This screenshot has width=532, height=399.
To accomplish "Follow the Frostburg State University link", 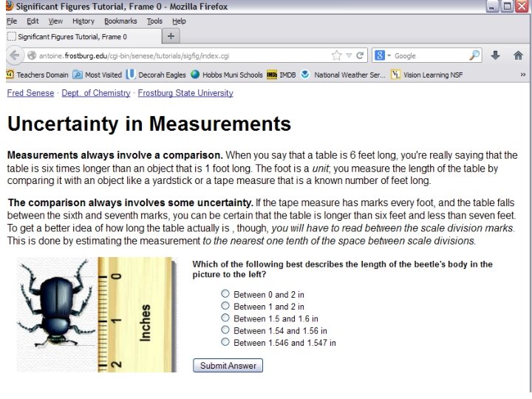I will pyautogui.click(x=185, y=93).
